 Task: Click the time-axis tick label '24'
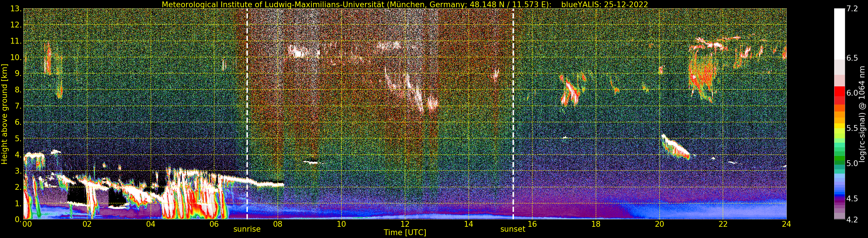coord(786,224)
